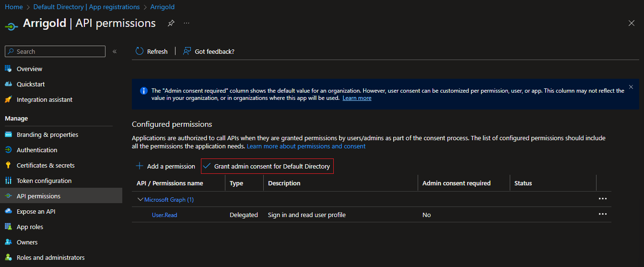
Task: Pin the API permissions blade
Action: point(171,23)
